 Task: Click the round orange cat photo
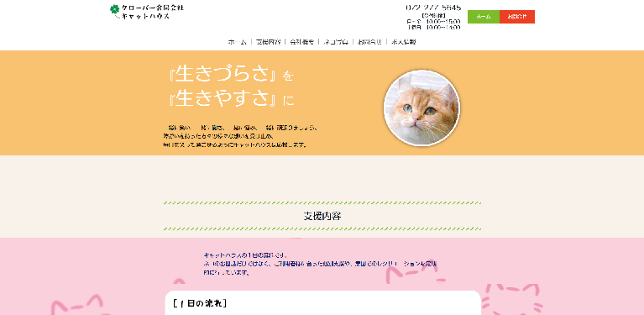(x=421, y=108)
